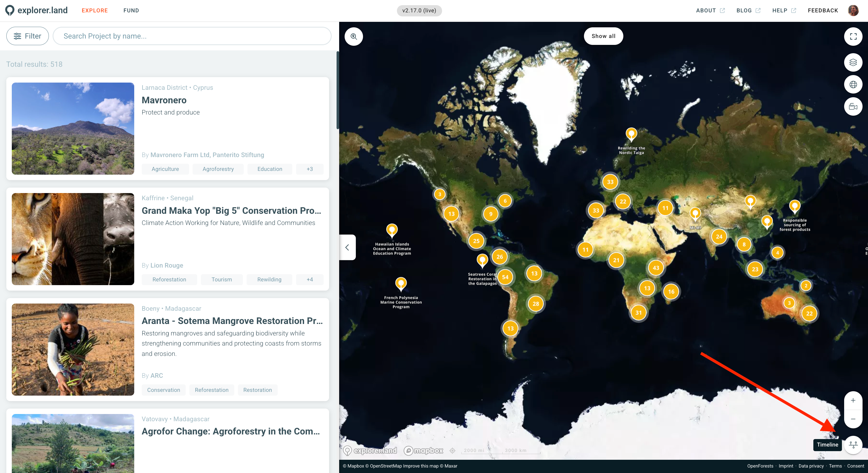Viewport: 868px width, 473px height.
Task: Open the 54-project cluster in South America
Action: tap(505, 277)
